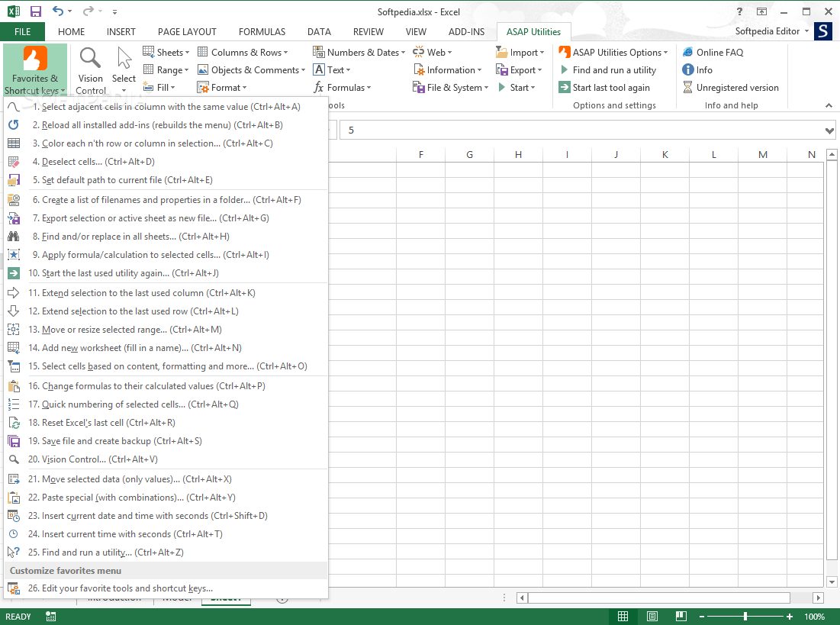Expand the Text dropdown
Image resolution: width=840 pixels, height=625 pixels.
332,69
